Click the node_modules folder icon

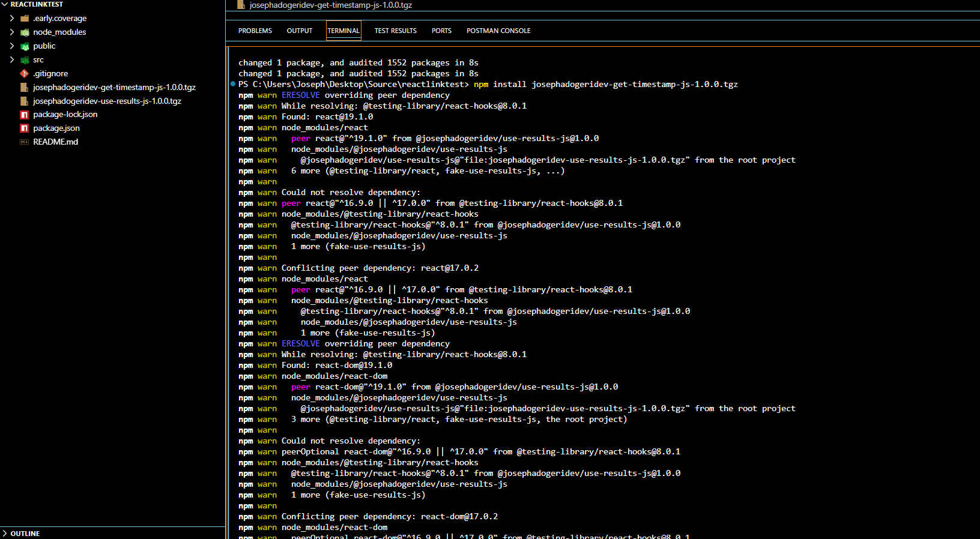[25, 32]
